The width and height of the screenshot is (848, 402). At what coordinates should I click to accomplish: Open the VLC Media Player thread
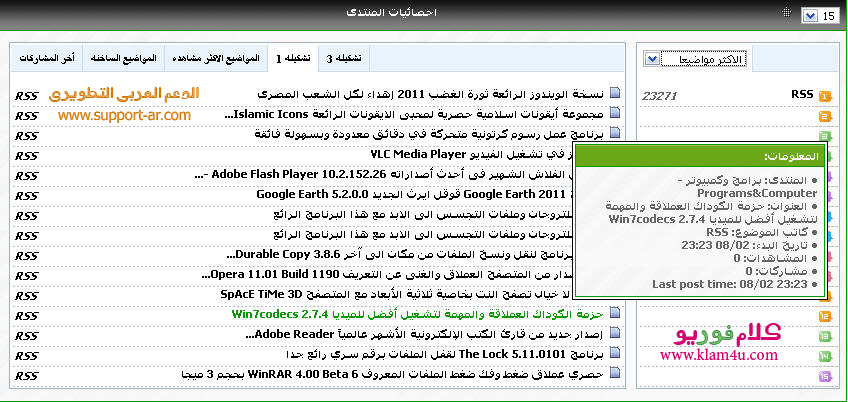coord(419,155)
